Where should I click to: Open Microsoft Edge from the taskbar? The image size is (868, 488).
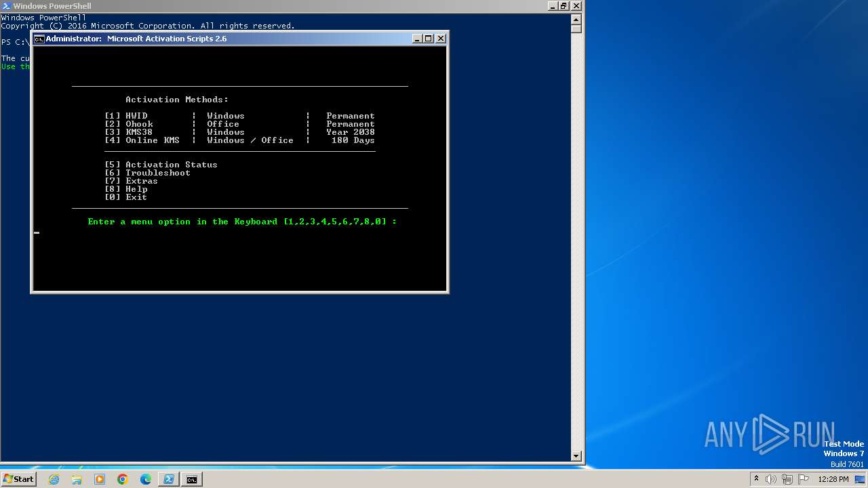click(146, 479)
